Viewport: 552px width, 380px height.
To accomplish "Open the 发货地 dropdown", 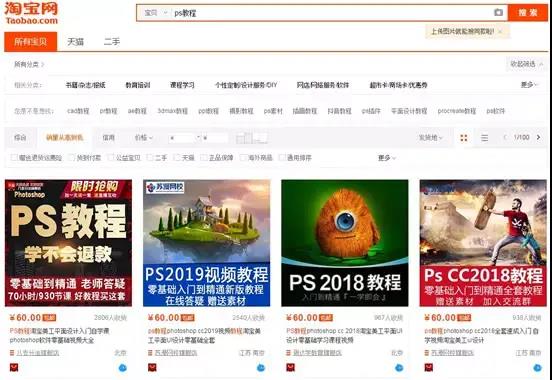I will pos(430,138).
